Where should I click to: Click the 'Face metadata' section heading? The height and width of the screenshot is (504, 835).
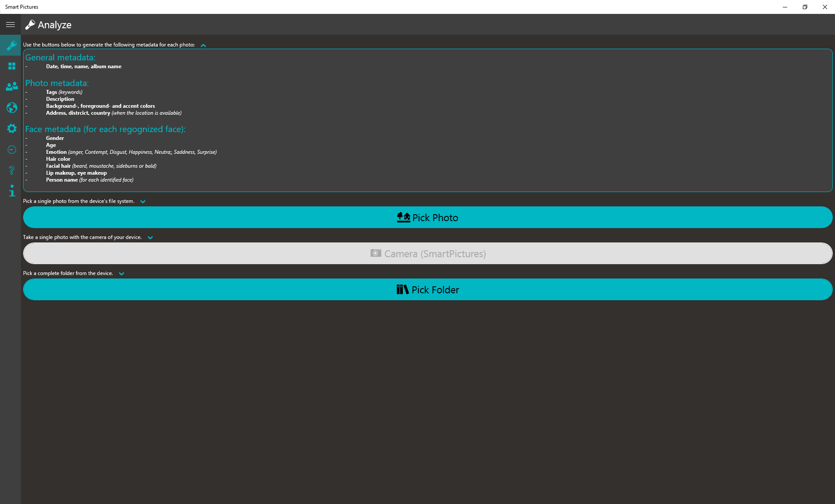[x=105, y=129]
